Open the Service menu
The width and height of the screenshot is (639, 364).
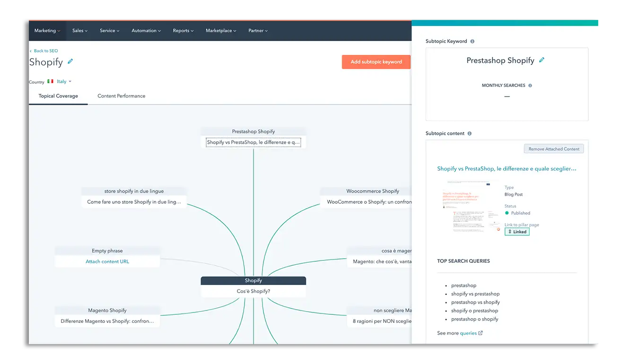109,31
